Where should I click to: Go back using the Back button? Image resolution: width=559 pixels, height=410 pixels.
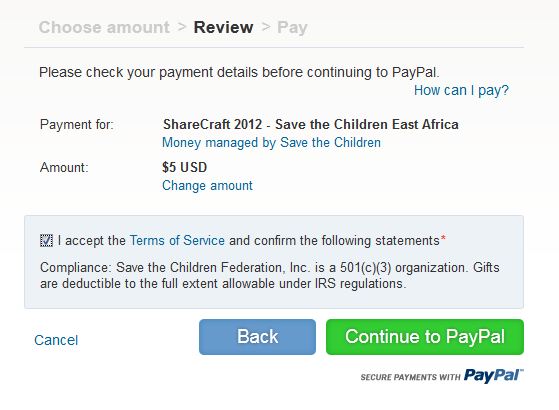tap(257, 337)
